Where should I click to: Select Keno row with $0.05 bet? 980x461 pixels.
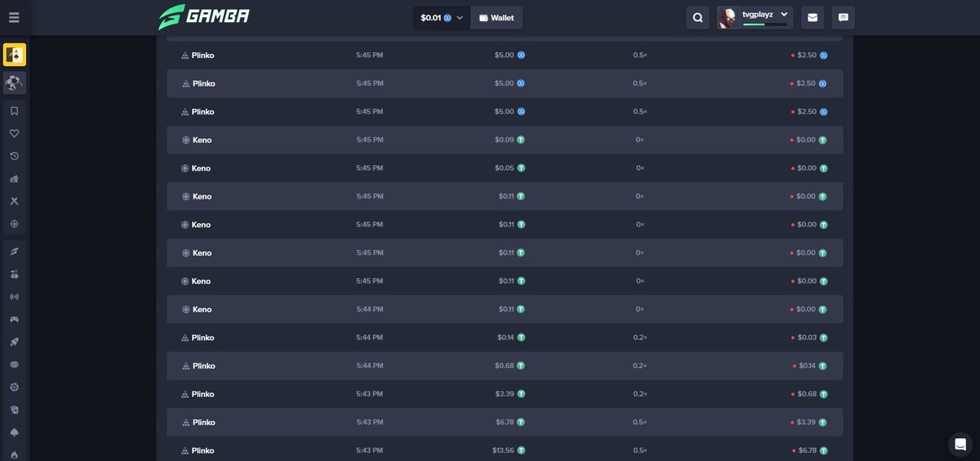click(505, 168)
